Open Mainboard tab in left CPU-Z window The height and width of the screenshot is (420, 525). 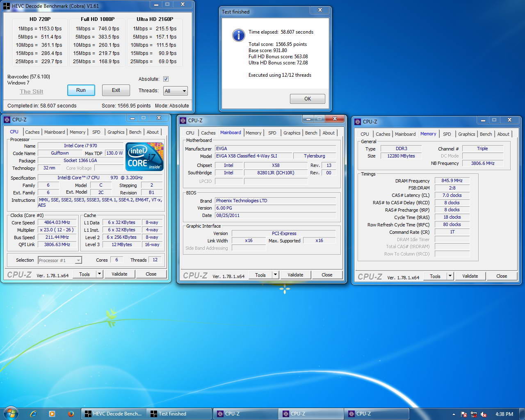pos(55,132)
